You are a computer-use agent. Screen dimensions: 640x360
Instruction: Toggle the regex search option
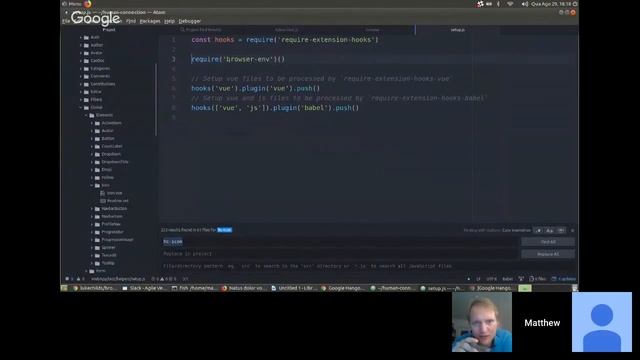coord(538,231)
